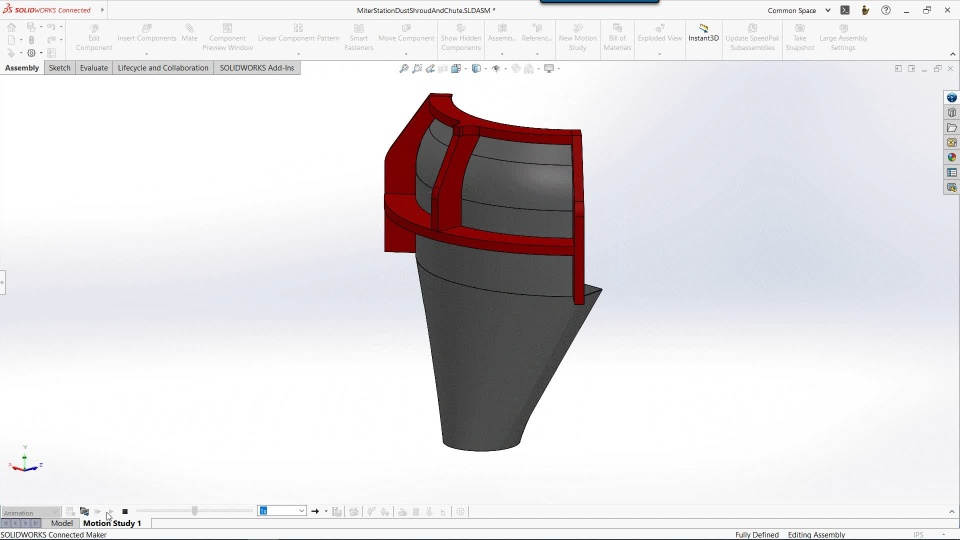
Task: Click the Save Animation icon
Action: pyautogui.click(x=337, y=511)
